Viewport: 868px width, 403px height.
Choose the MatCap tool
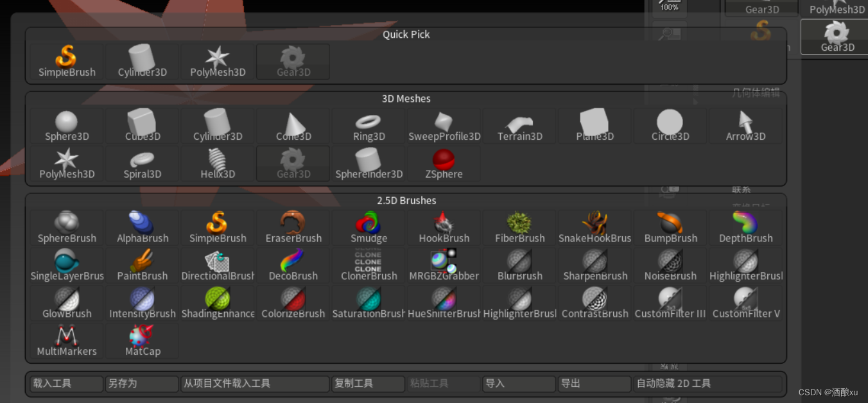(142, 342)
